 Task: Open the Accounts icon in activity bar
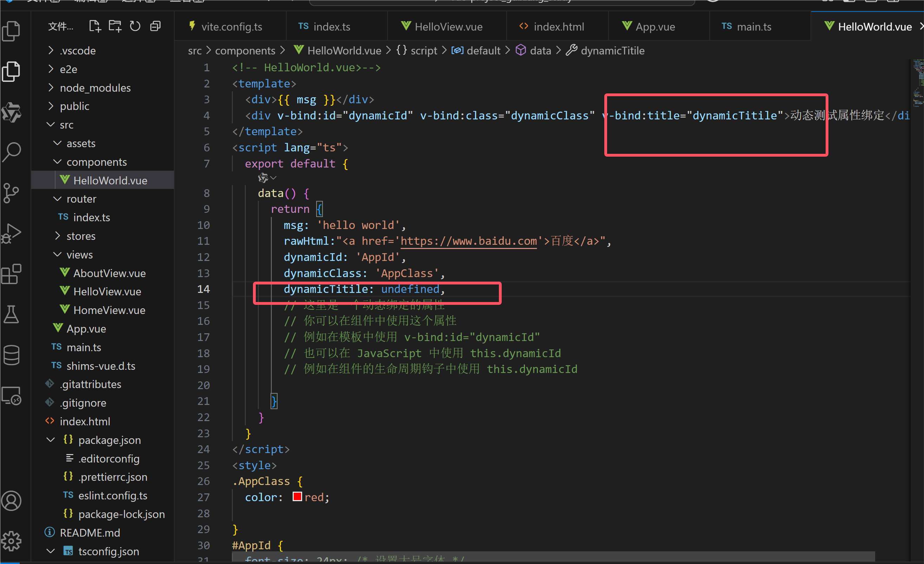coord(11,500)
